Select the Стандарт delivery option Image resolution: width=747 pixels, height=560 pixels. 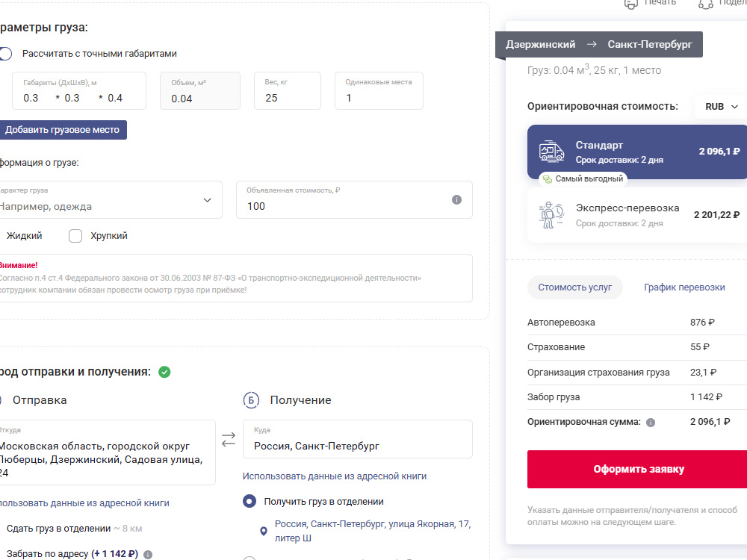pyautogui.click(x=637, y=152)
